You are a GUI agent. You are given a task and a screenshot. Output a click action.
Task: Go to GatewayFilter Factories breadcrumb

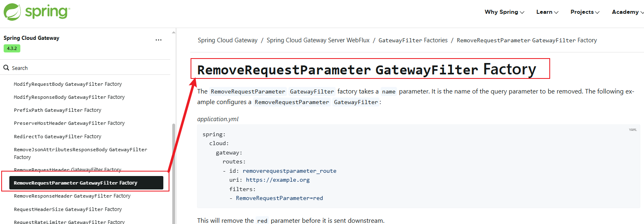413,40
